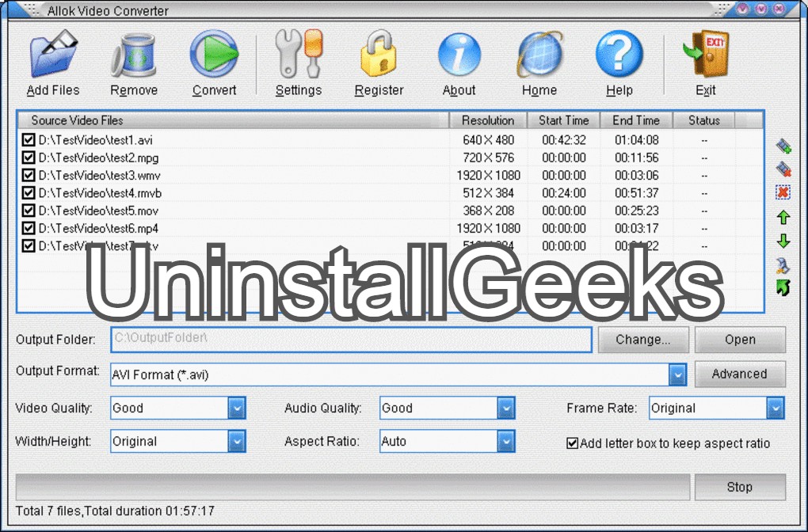
Task: Click the Register padlock icon
Action: pos(379,54)
